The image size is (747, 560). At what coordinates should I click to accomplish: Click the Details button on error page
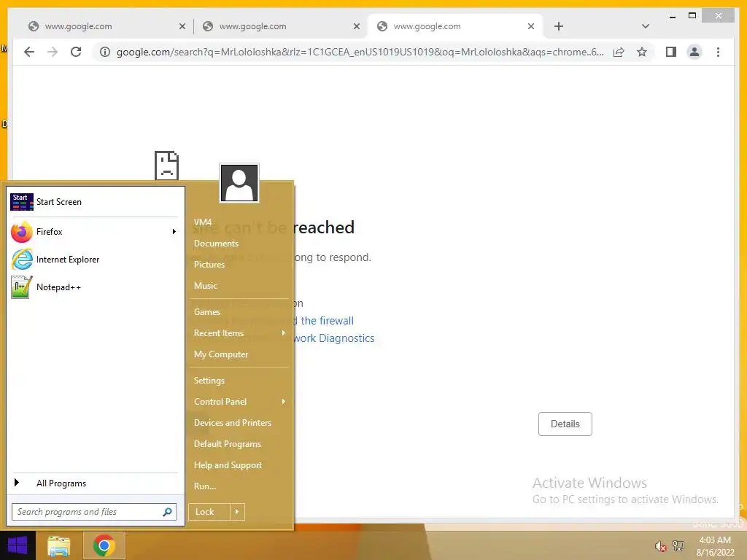point(565,424)
